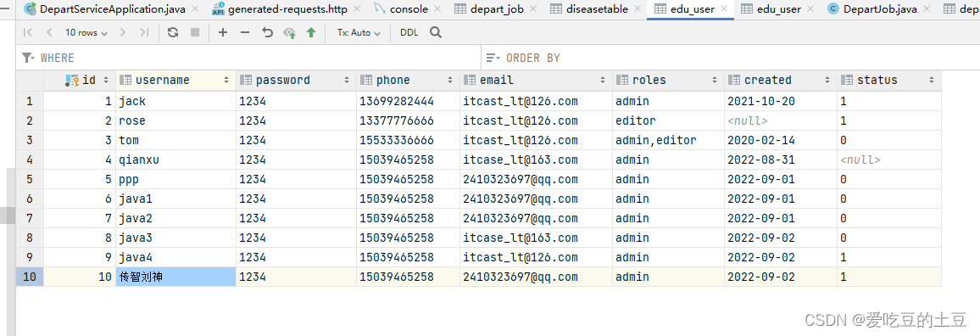Select row number 4 in the gutter
The height and width of the screenshot is (336, 980).
[x=30, y=160]
